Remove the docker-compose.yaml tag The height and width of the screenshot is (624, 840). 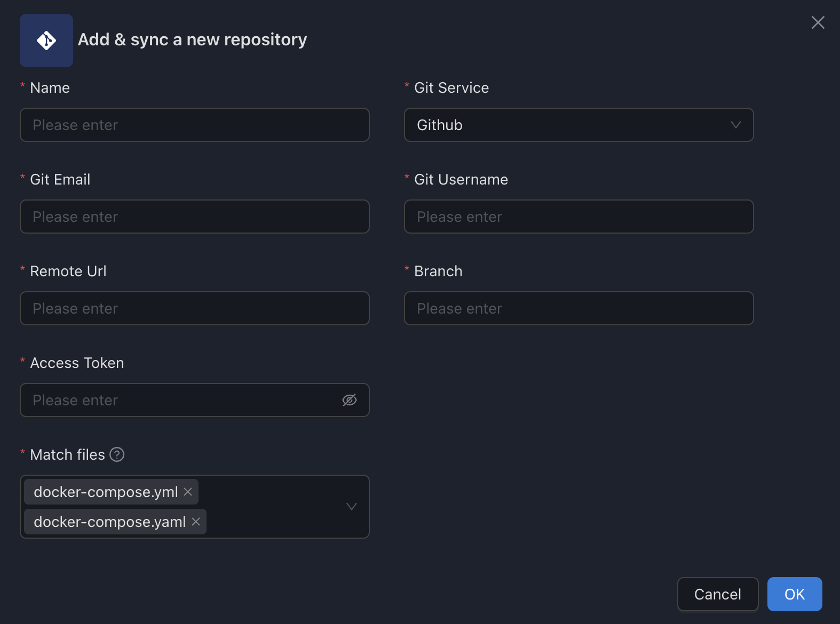click(196, 522)
